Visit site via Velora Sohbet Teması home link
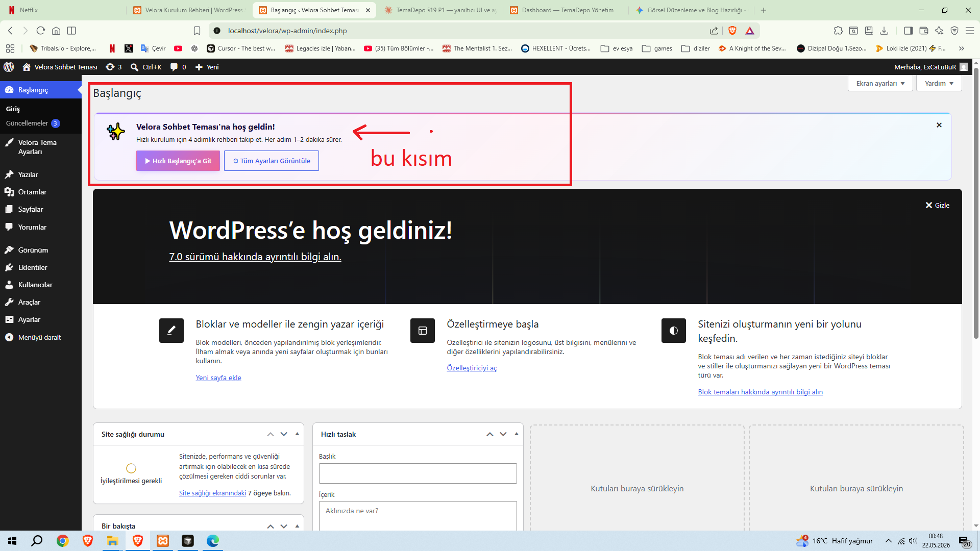980x551 pixels. coord(60,67)
